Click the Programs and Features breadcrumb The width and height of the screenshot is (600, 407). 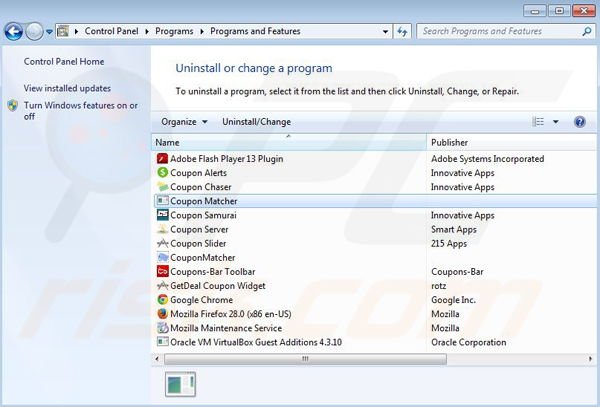tap(255, 31)
